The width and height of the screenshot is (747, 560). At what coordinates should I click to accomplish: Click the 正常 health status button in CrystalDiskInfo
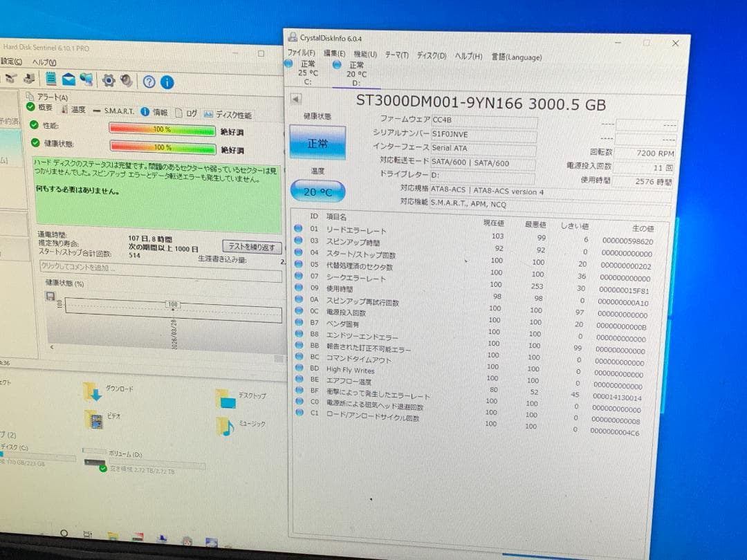[317, 142]
